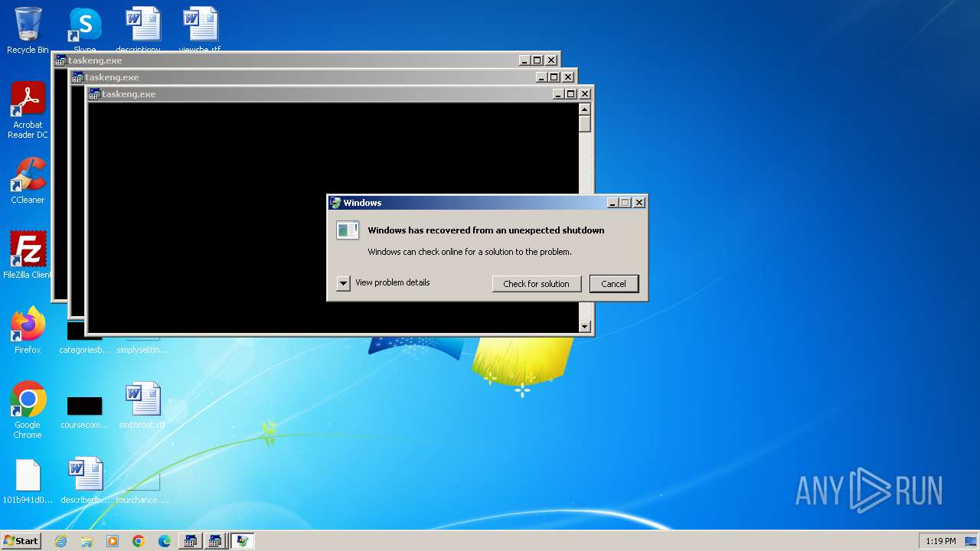Image resolution: width=980 pixels, height=551 pixels.
Task: Open the Start menu
Action: pyautogui.click(x=21, y=541)
